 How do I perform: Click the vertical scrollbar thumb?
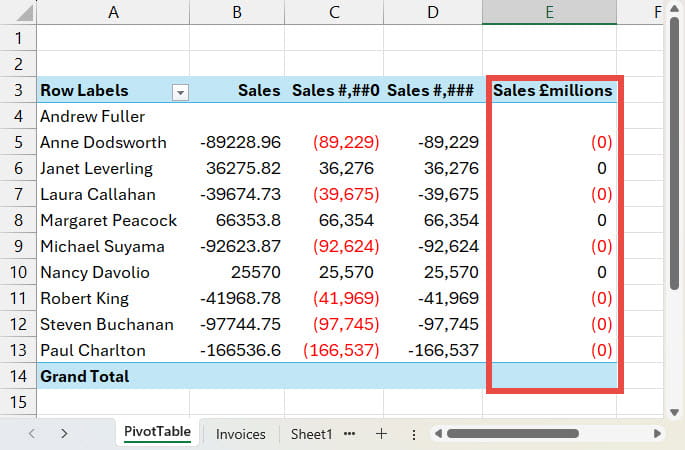[675, 153]
